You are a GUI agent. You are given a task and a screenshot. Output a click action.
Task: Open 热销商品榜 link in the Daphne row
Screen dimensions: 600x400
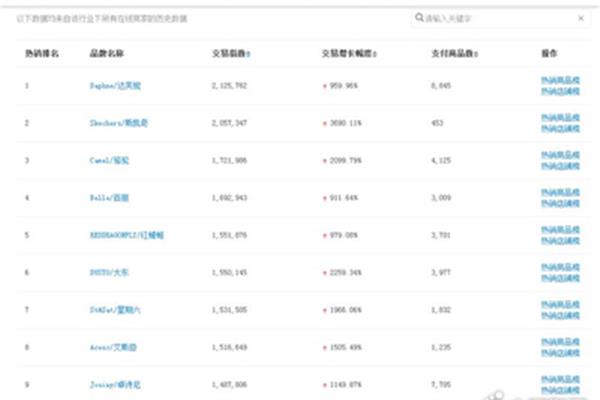point(560,80)
